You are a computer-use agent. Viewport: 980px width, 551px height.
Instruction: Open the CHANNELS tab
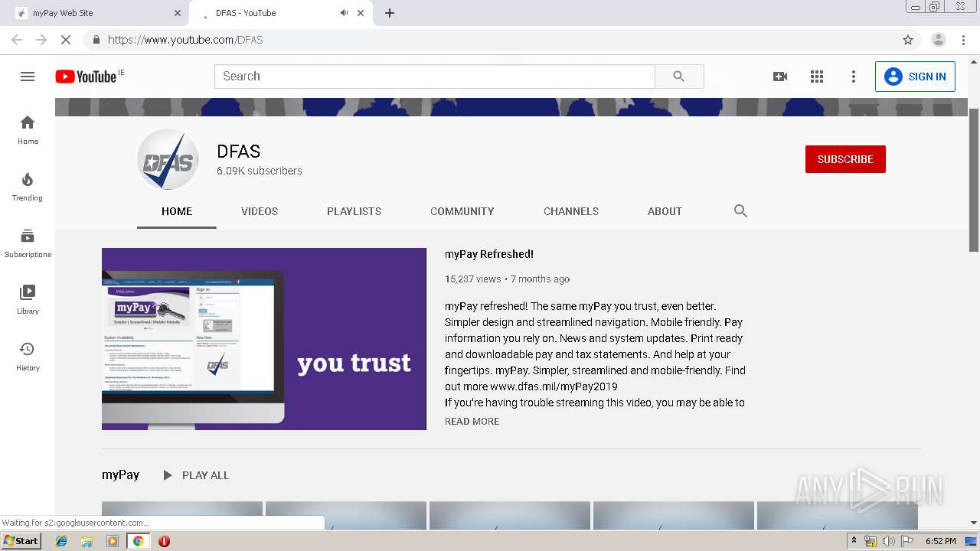[571, 211]
